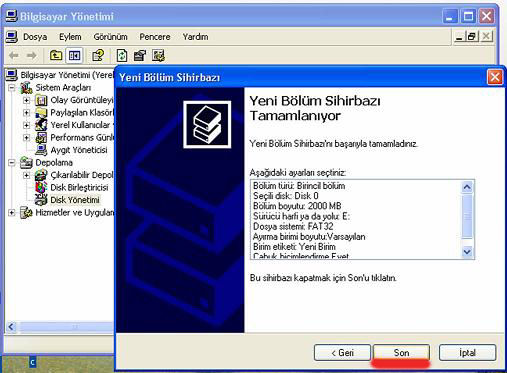Open the Eylem menu
This screenshot has height=373, width=507.
point(70,37)
